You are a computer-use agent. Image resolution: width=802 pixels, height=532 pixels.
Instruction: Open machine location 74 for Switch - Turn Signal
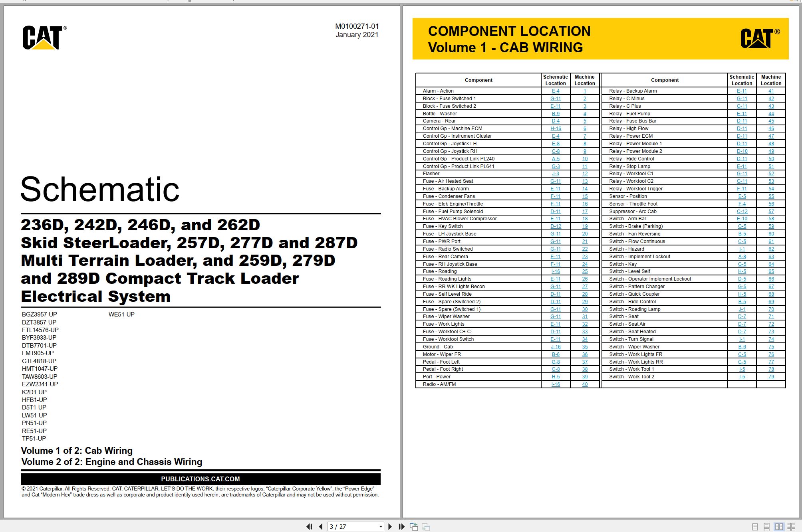click(x=771, y=339)
